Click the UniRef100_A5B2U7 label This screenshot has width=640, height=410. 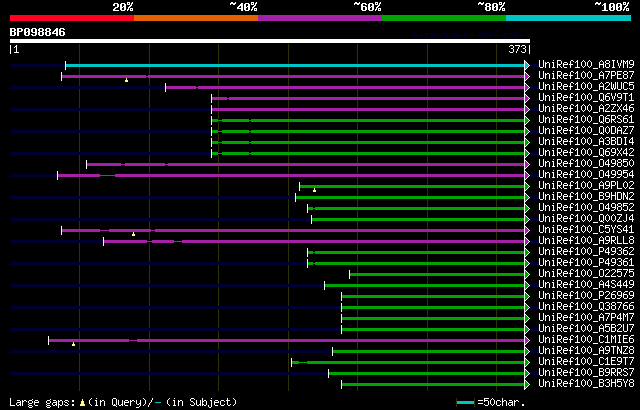586,329
